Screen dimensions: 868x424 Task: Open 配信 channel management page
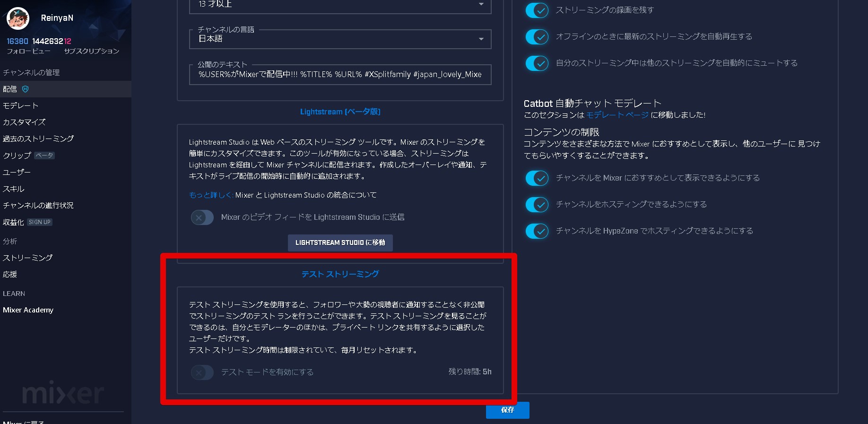(66, 89)
